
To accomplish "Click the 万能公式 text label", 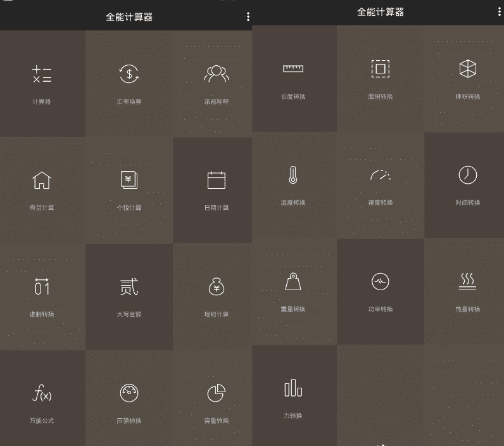I will (x=42, y=421).
